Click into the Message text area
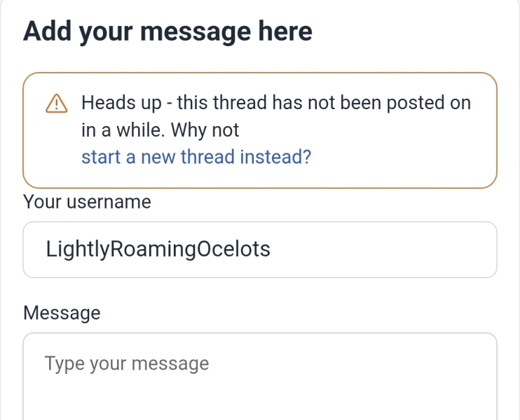The height and width of the screenshot is (420, 520). (260, 377)
